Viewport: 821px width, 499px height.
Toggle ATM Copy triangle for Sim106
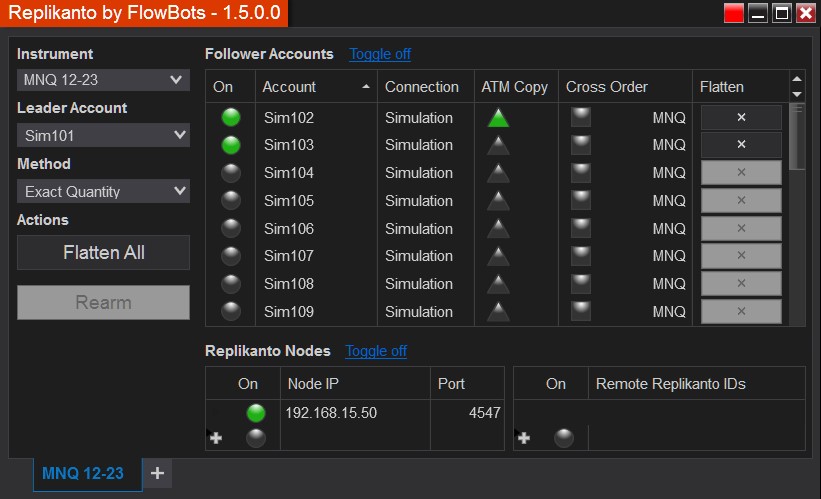pos(498,228)
